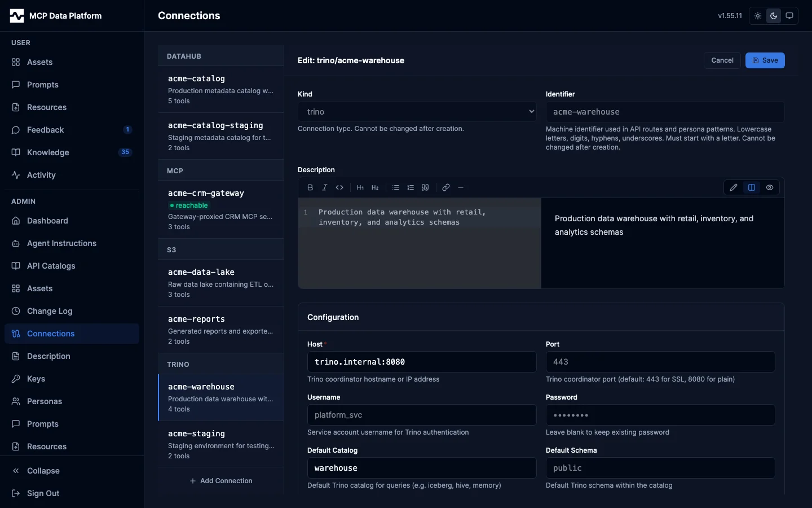The image size is (812, 508).
Task: Focus the Host input field
Action: [422, 362]
